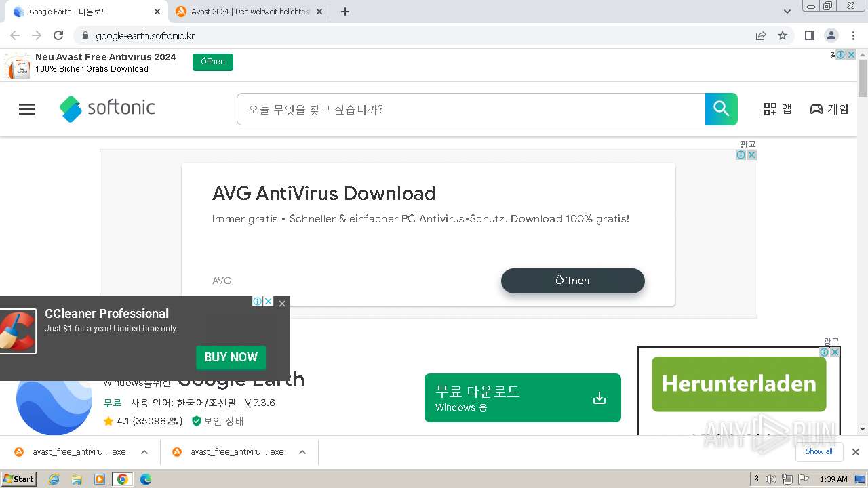Expand options for the first avast download
The height and width of the screenshot is (488, 868).
coord(144,452)
